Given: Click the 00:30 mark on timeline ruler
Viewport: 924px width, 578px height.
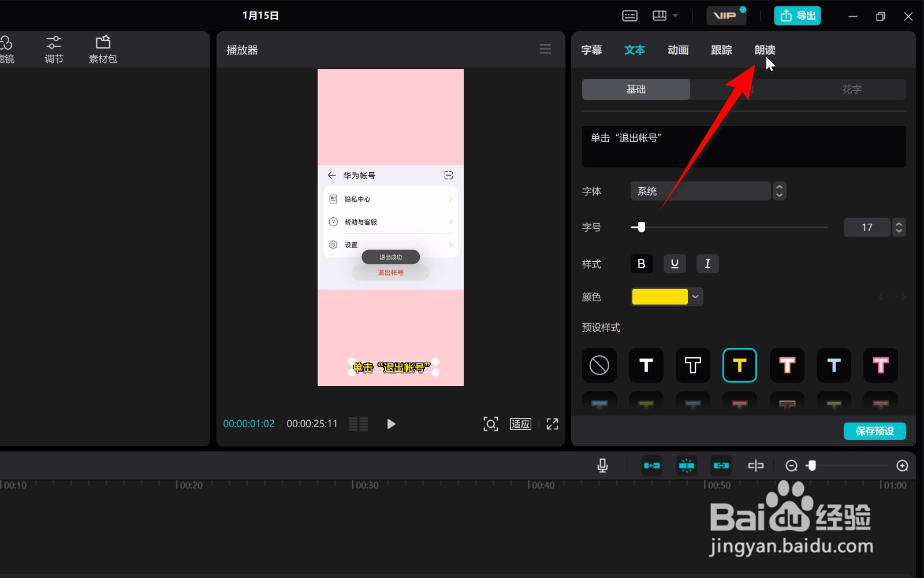Looking at the screenshot, I should pyautogui.click(x=366, y=486).
